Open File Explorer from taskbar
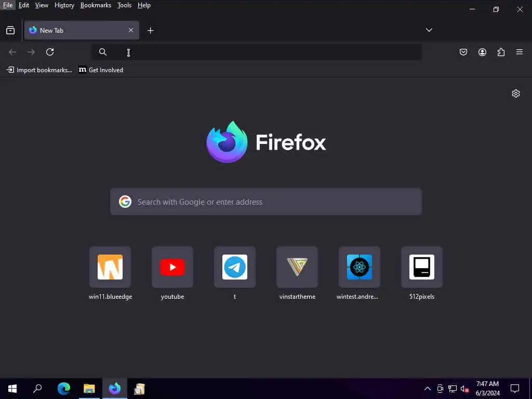The image size is (532, 399). coord(89,389)
